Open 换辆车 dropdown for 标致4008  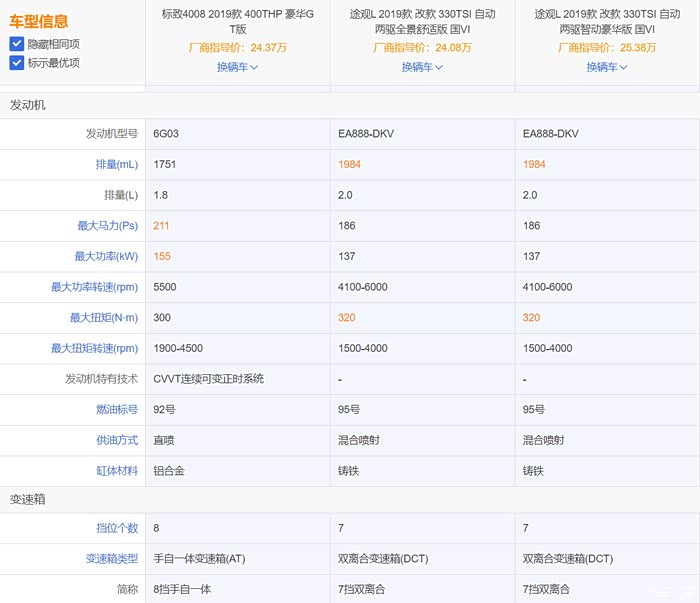click(x=237, y=67)
